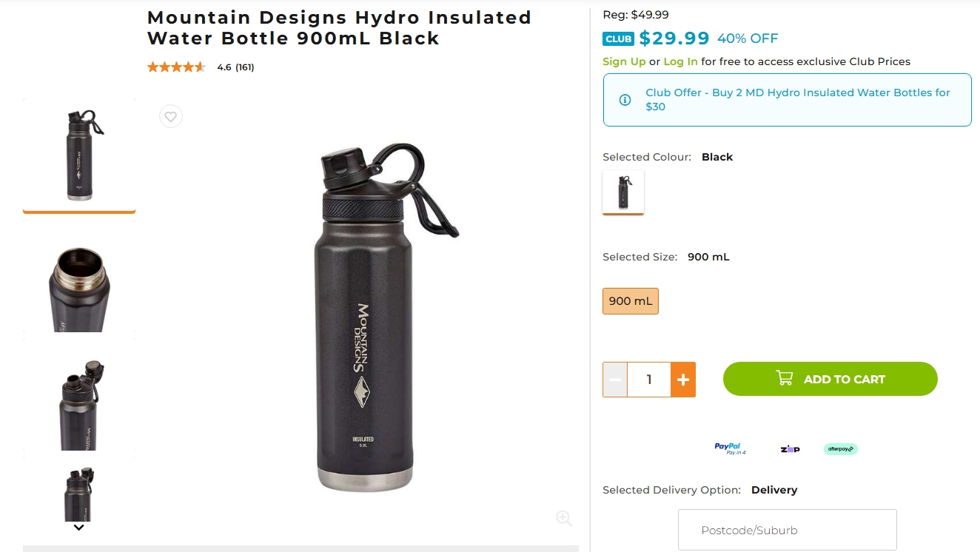Image resolution: width=980 pixels, height=552 pixels.
Task: Increase quantity with plus button
Action: 683,380
